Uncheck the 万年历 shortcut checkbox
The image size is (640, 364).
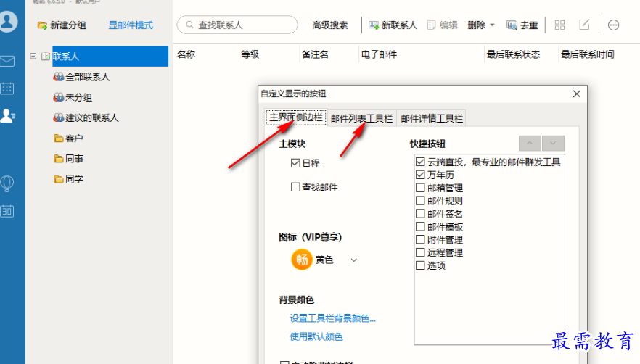420,175
